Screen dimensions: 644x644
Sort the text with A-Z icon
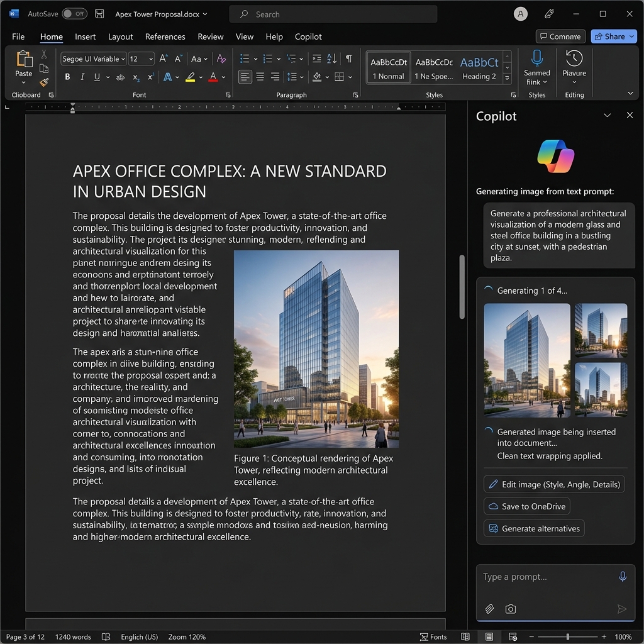click(x=330, y=58)
